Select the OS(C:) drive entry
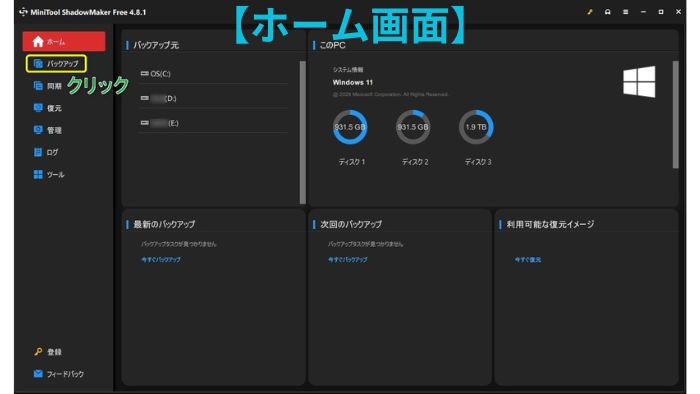The width and height of the screenshot is (700, 394). [214, 74]
